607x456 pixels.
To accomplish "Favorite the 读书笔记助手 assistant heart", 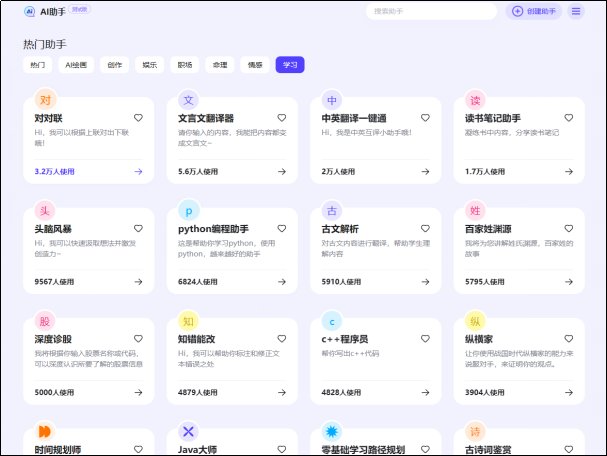I will pyautogui.click(x=569, y=118).
